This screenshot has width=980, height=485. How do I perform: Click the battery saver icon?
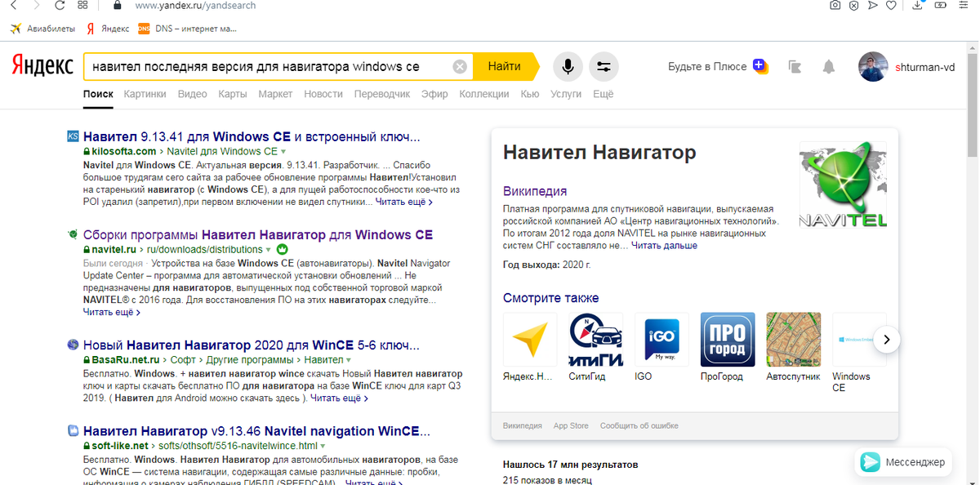941,5
